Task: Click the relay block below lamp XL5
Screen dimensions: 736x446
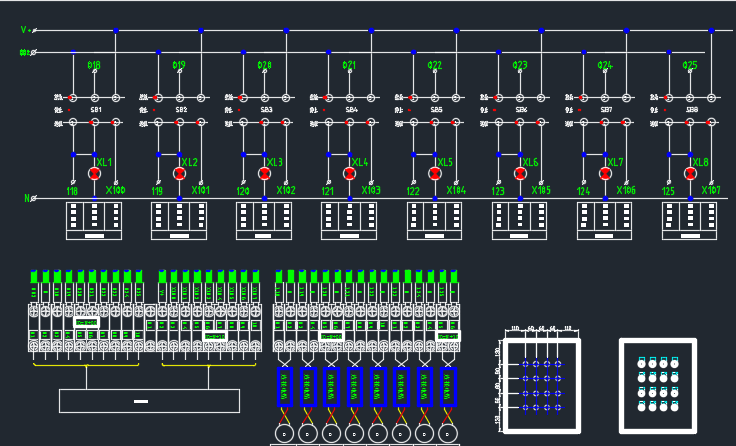Action: (435, 221)
